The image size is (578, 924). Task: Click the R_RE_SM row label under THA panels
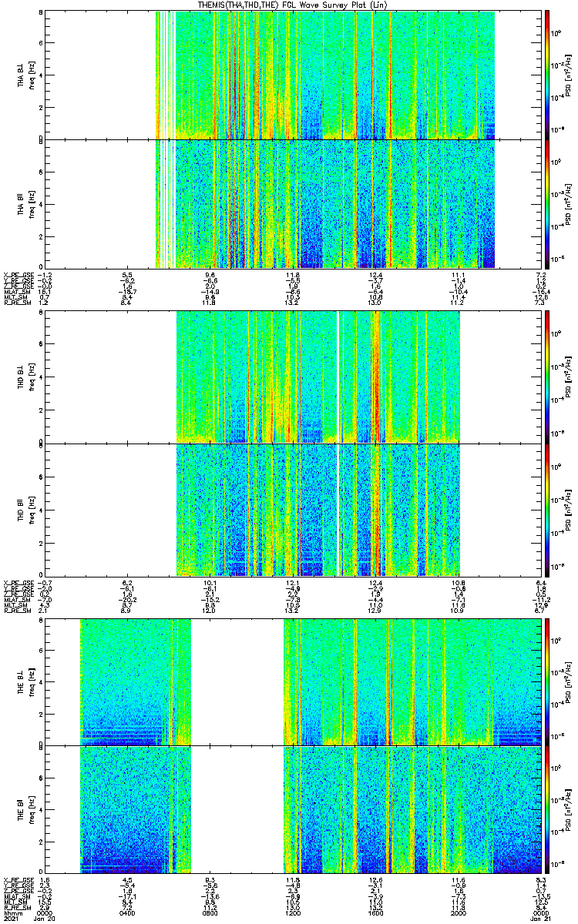coord(18,303)
